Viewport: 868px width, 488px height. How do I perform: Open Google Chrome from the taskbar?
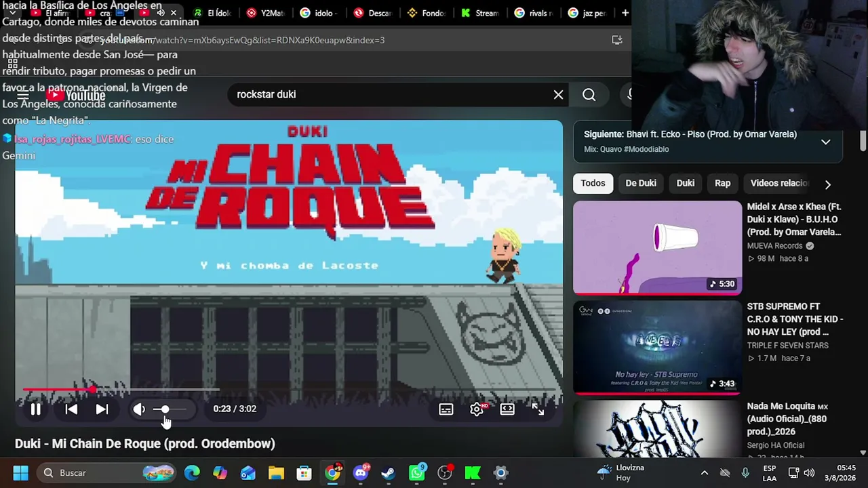pos(332,473)
